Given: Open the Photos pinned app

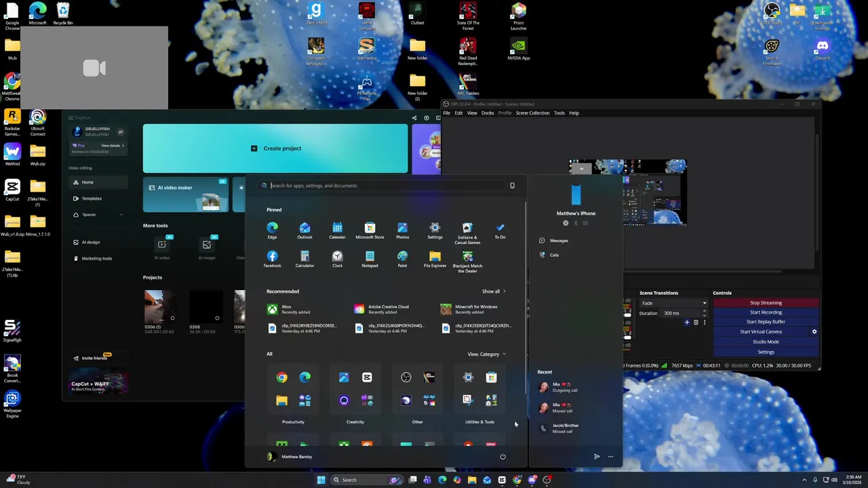Looking at the screenshot, I should tap(402, 230).
